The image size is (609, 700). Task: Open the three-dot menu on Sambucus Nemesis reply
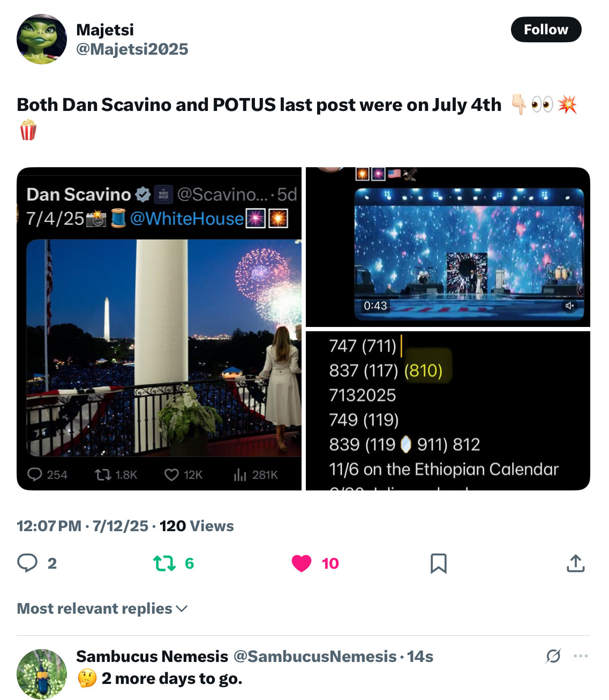(x=581, y=656)
